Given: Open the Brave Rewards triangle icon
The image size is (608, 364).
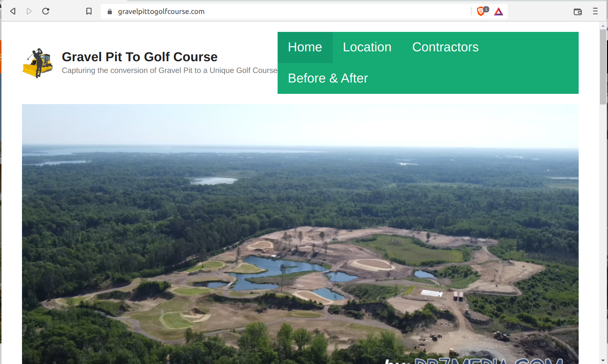Looking at the screenshot, I should click(498, 12).
